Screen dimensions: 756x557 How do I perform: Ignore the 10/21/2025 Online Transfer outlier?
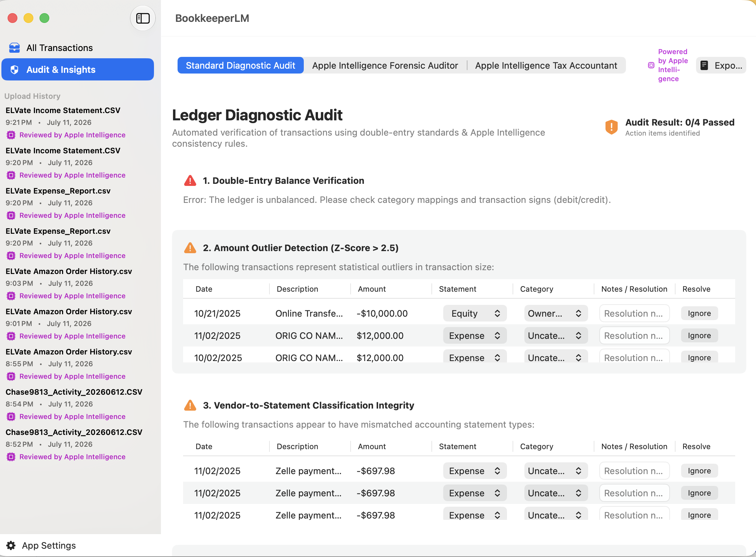pos(699,313)
